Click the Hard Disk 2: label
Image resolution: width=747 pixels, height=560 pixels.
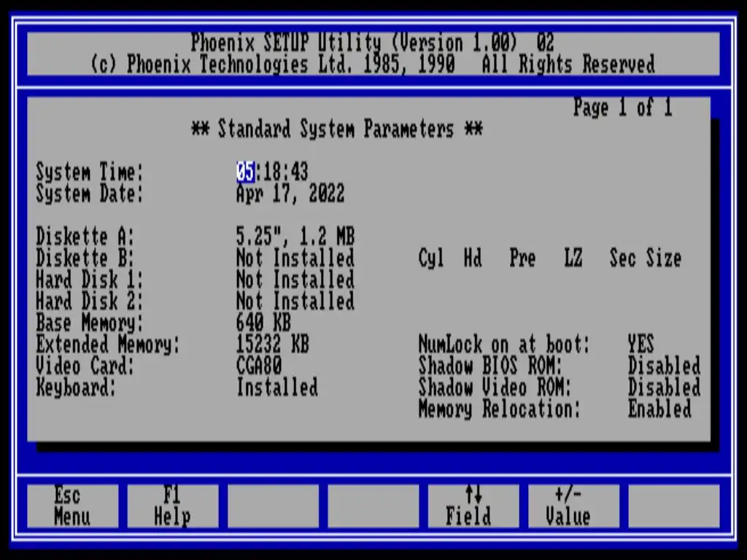pyautogui.click(x=90, y=301)
